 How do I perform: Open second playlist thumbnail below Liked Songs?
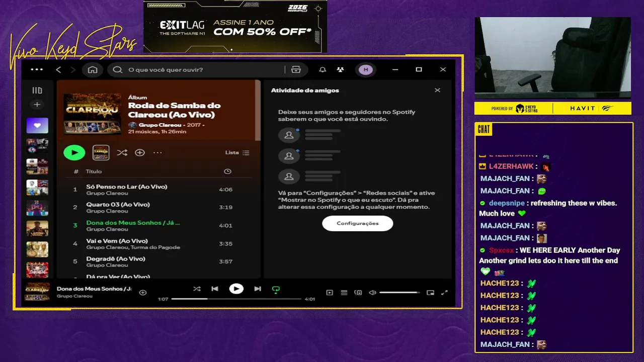[37, 166]
